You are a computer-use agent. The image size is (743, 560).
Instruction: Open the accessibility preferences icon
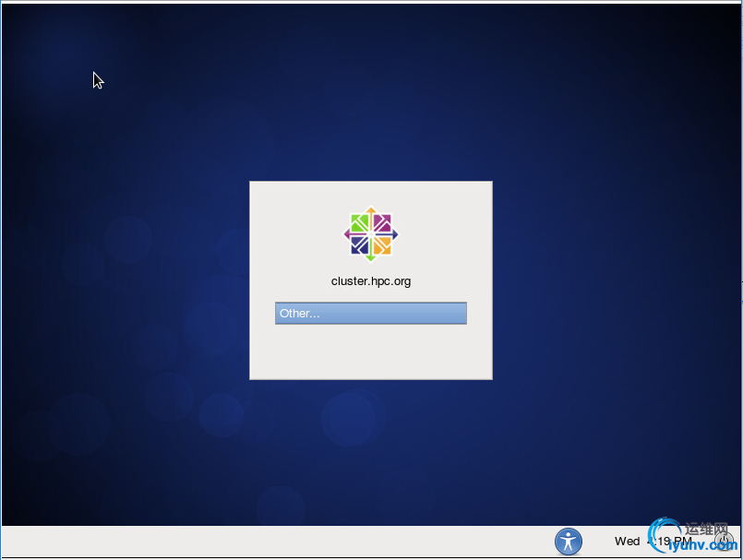[569, 542]
